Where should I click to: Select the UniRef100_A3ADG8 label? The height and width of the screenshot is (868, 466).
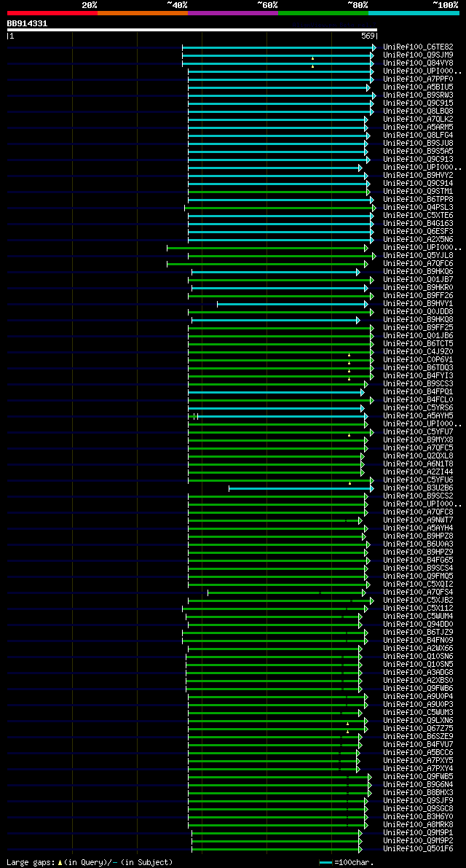coord(418,673)
